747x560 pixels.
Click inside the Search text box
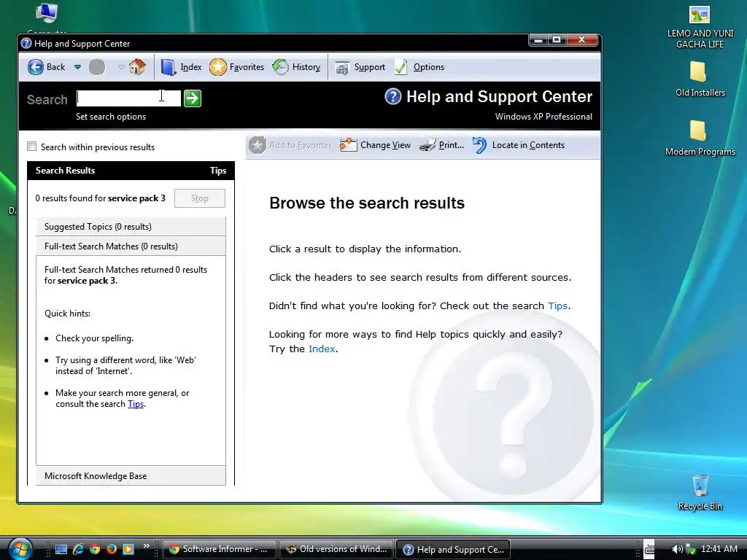click(x=128, y=98)
